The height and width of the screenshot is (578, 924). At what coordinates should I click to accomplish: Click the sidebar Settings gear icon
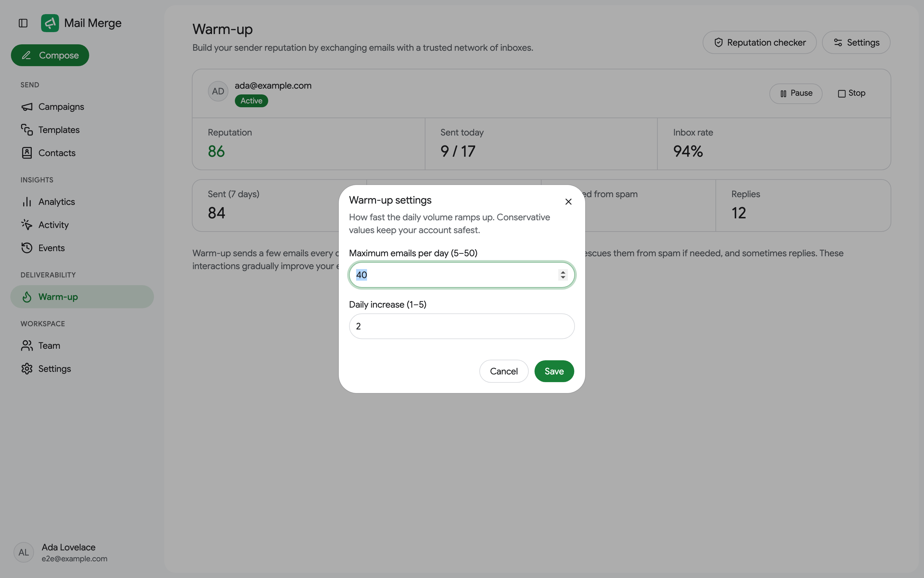[x=27, y=369]
